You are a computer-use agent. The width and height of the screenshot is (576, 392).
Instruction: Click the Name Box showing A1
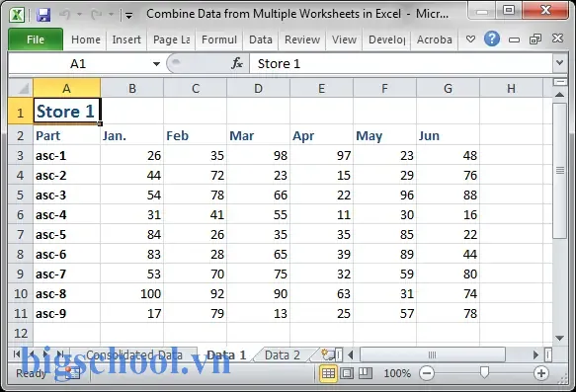coord(78,64)
